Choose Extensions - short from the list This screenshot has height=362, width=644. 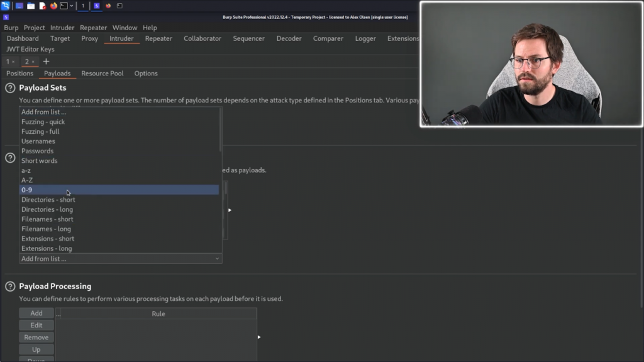coord(119,238)
